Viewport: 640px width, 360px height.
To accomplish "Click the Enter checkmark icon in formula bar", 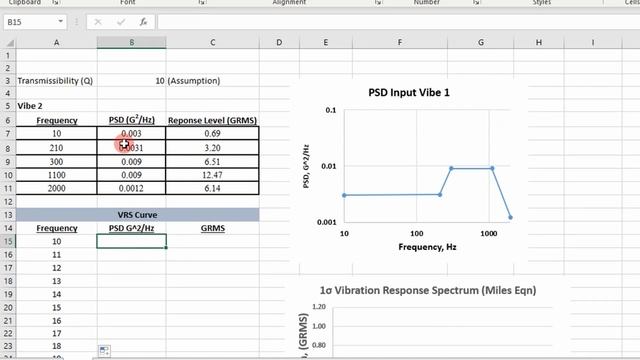I will (x=121, y=22).
